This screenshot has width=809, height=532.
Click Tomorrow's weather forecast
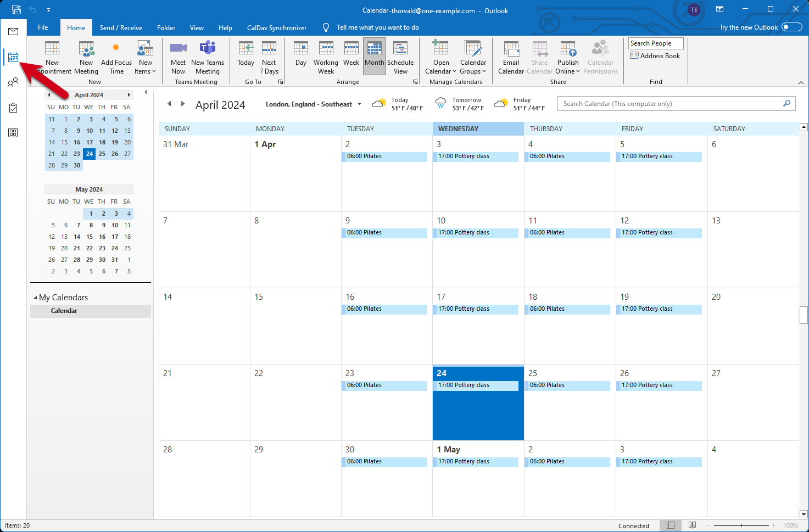coord(459,104)
